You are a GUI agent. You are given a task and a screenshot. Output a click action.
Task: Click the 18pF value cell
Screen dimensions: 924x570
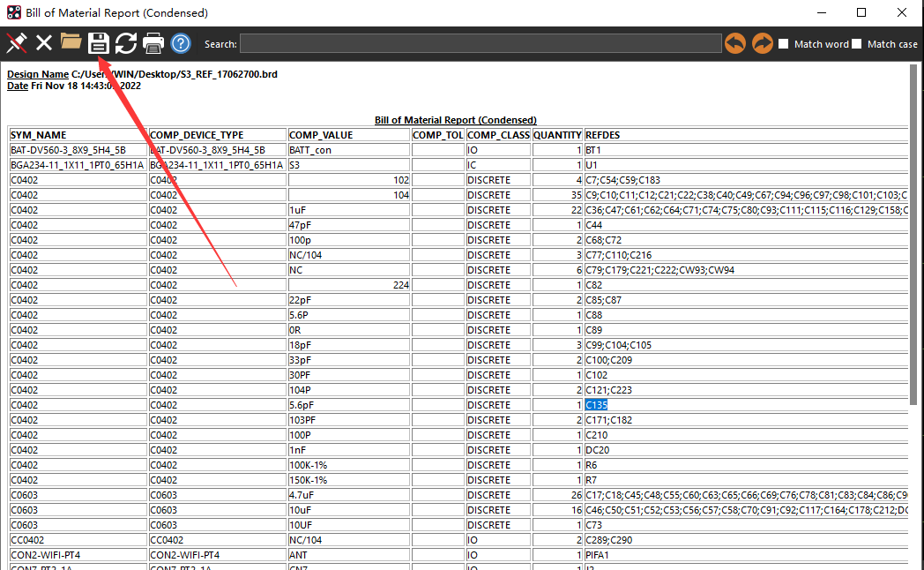coord(349,345)
